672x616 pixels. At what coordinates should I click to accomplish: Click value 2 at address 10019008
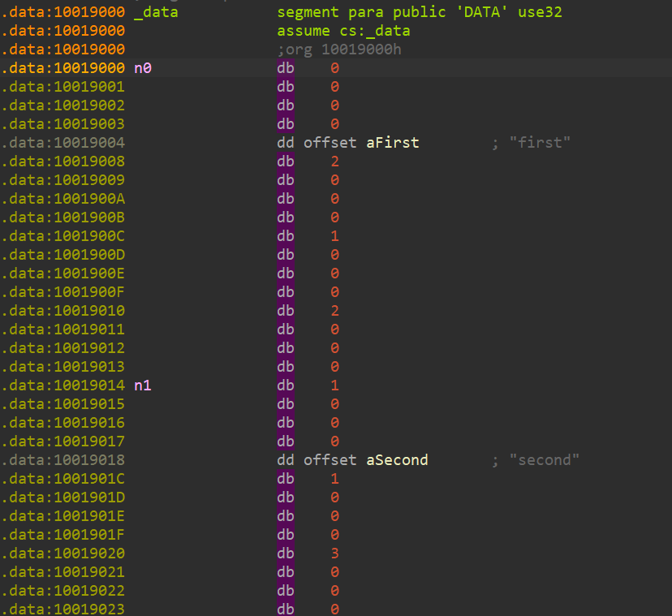[x=334, y=162]
